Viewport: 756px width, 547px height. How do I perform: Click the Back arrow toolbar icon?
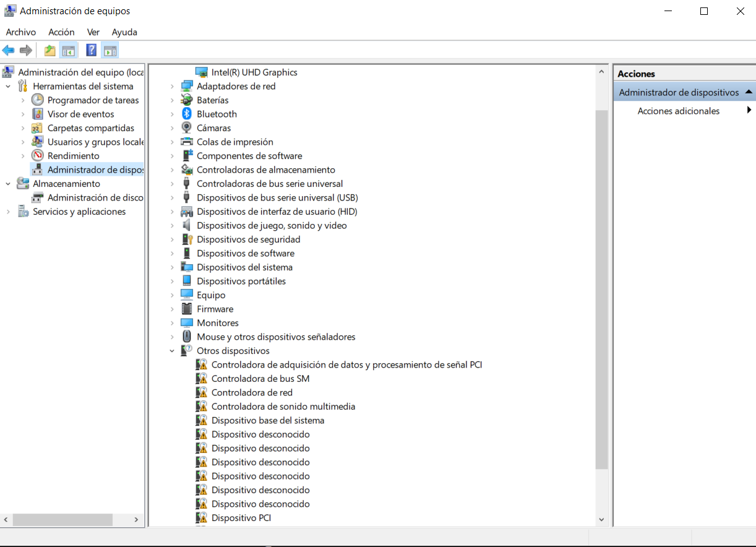tap(9, 51)
